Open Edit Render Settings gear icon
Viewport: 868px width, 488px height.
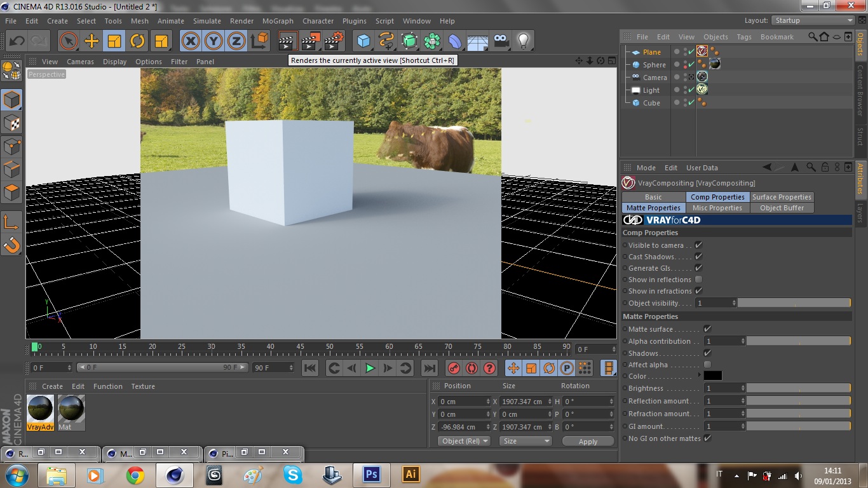coord(334,41)
